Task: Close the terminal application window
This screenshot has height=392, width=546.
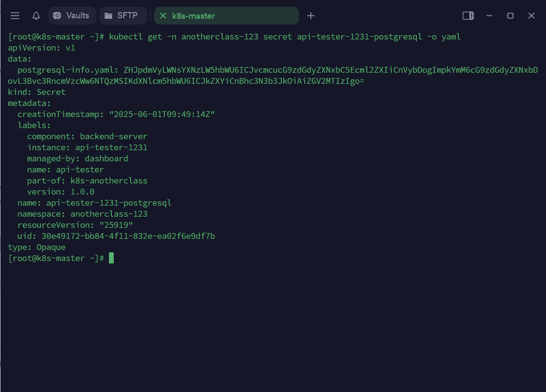Action: [532, 16]
